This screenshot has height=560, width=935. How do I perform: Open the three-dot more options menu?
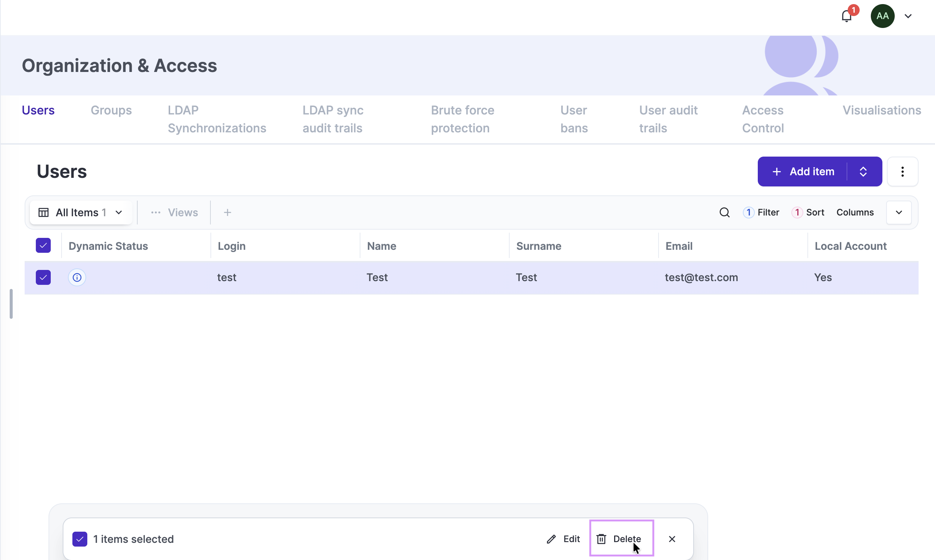[x=902, y=172]
